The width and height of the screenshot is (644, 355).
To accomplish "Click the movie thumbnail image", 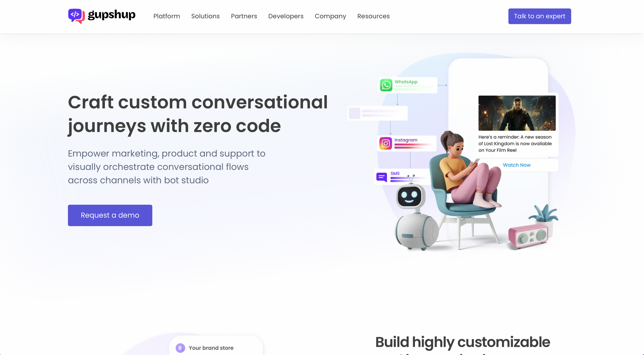I will (x=517, y=113).
